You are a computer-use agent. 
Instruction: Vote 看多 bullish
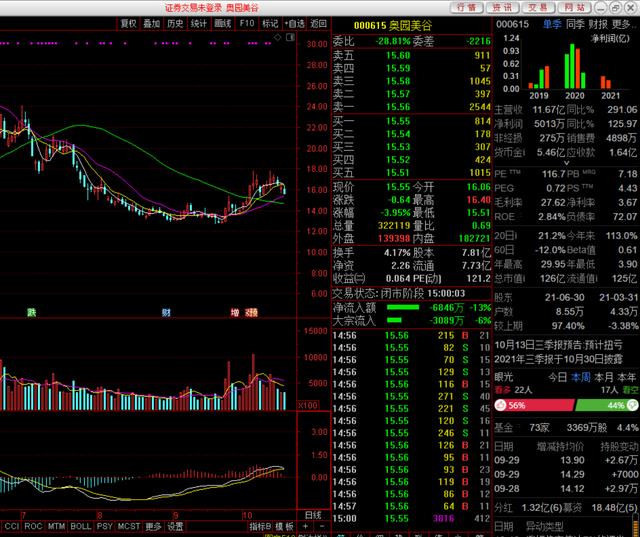502,390
